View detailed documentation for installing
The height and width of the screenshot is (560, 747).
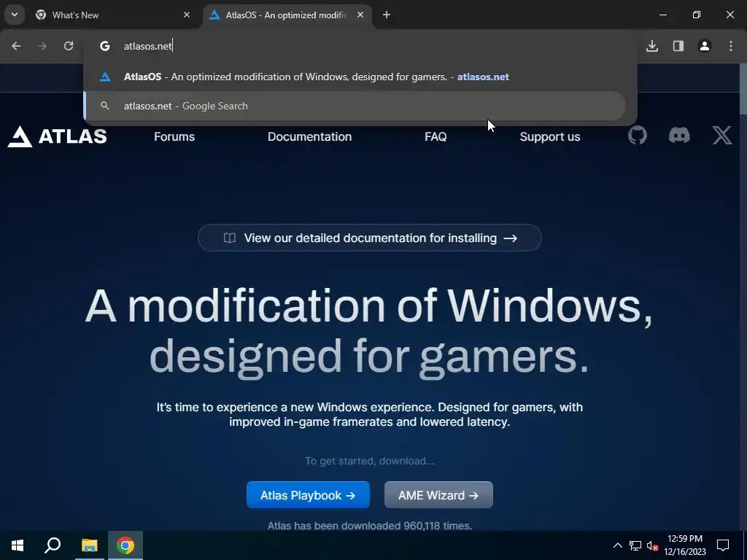pyautogui.click(x=370, y=238)
